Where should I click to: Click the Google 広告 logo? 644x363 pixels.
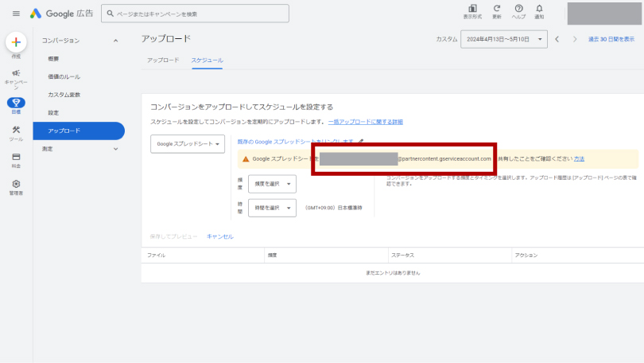(61, 14)
